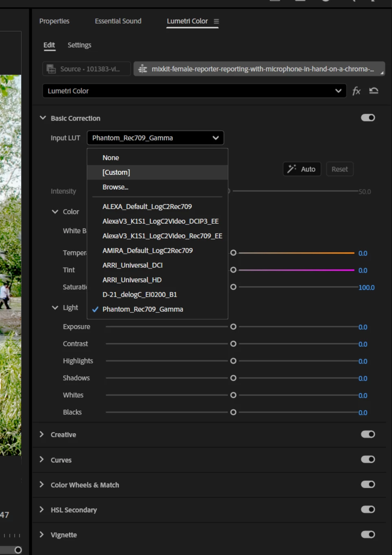This screenshot has width=392, height=555.
Task: Click the reset effect arrow icon
Action: point(374,90)
